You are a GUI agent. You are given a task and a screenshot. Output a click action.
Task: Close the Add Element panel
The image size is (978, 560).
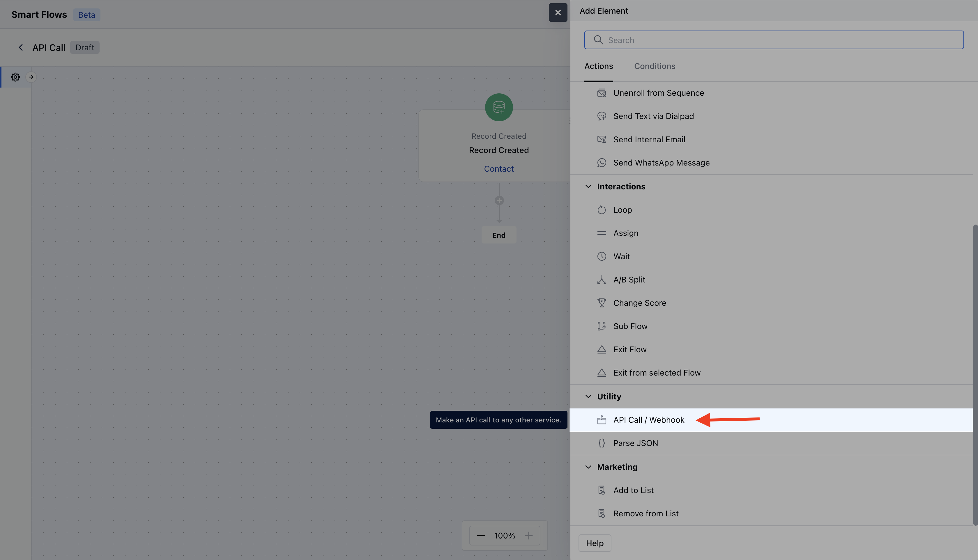(x=558, y=13)
